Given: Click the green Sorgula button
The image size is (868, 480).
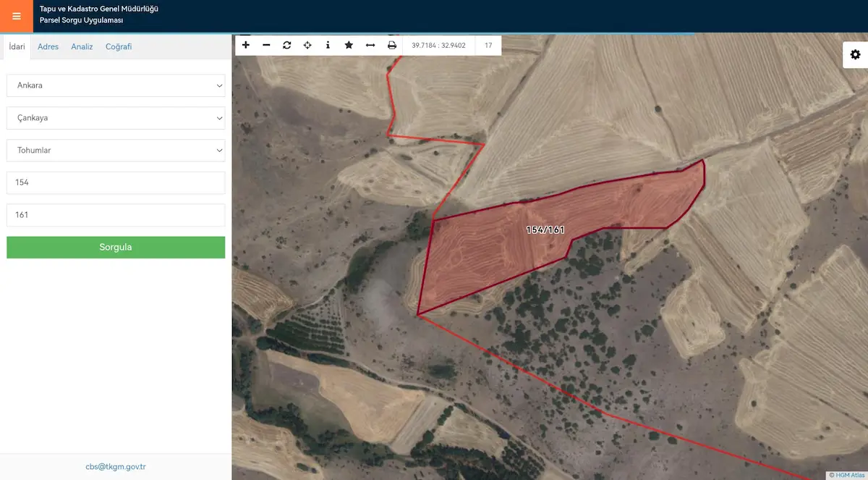Looking at the screenshot, I should pyautogui.click(x=116, y=248).
